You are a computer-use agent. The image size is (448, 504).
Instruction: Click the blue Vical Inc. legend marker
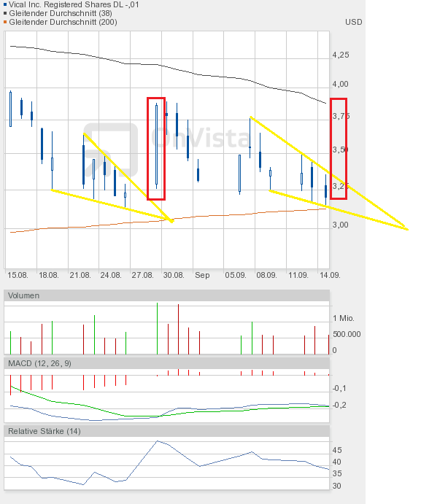pyautogui.click(x=6, y=4)
